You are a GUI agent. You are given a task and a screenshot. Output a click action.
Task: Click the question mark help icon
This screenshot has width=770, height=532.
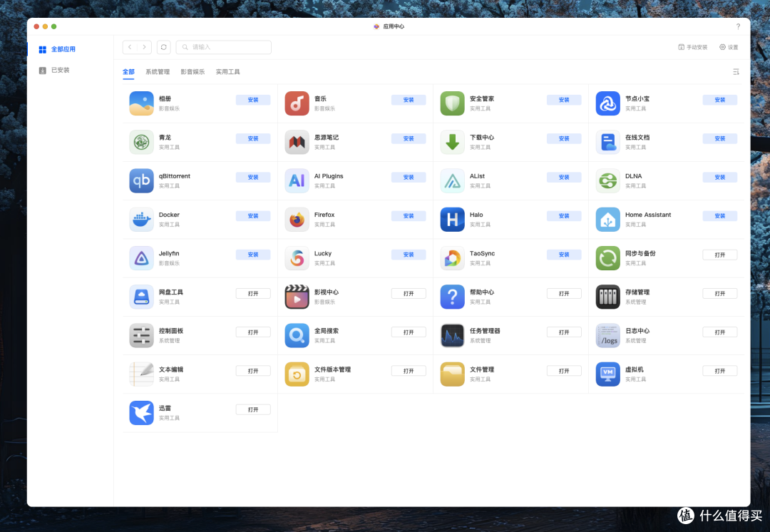tap(738, 26)
